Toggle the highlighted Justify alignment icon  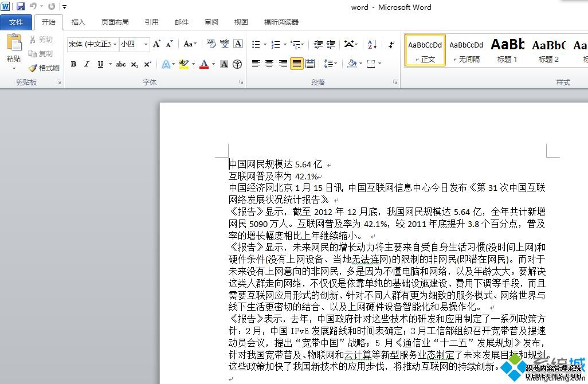[297, 64]
